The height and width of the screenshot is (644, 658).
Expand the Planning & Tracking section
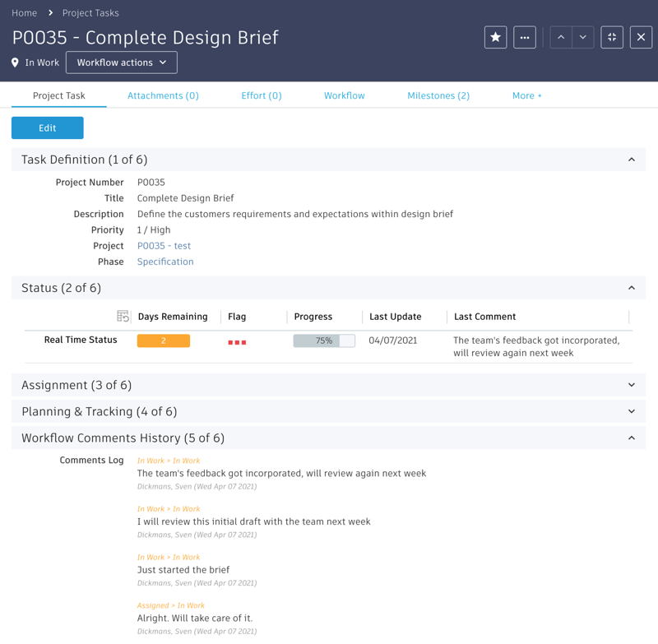click(632, 411)
